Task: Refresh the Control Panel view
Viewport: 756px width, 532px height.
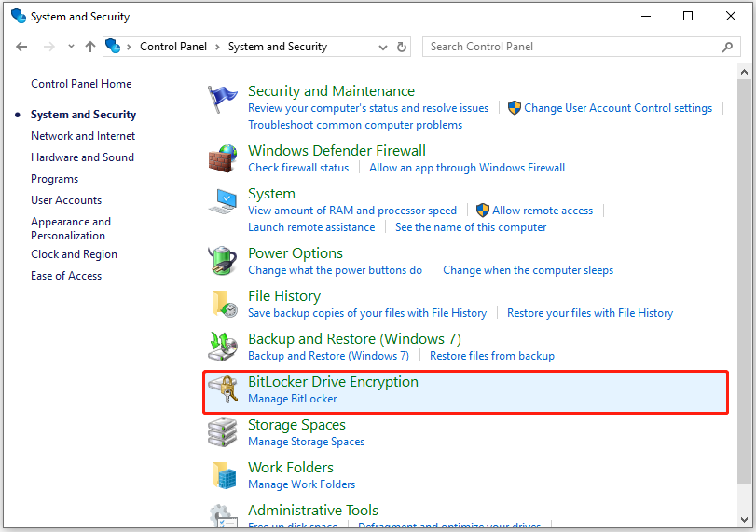Action: pos(401,47)
